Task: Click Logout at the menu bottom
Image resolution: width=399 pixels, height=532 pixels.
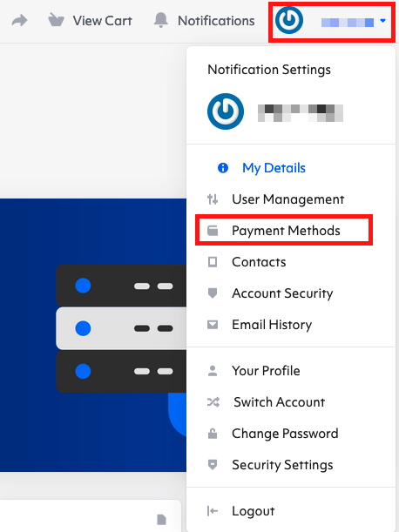Action: click(x=253, y=511)
